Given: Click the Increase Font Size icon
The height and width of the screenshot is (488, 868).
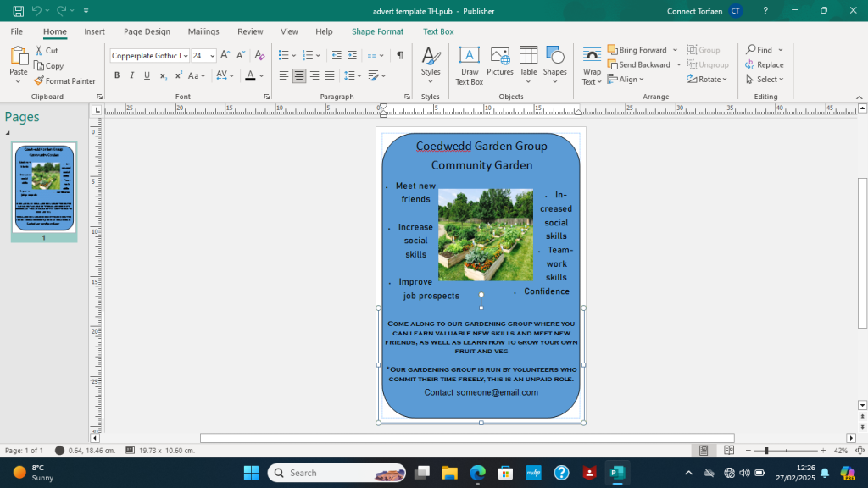Looking at the screenshot, I should click(225, 55).
